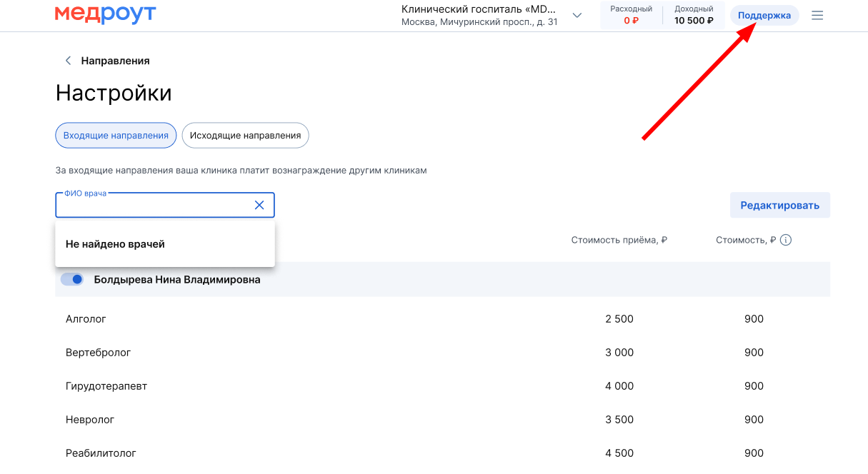Click inside the ФИО врача input field
The width and height of the screenshot is (868, 474).
click(154, 206)
